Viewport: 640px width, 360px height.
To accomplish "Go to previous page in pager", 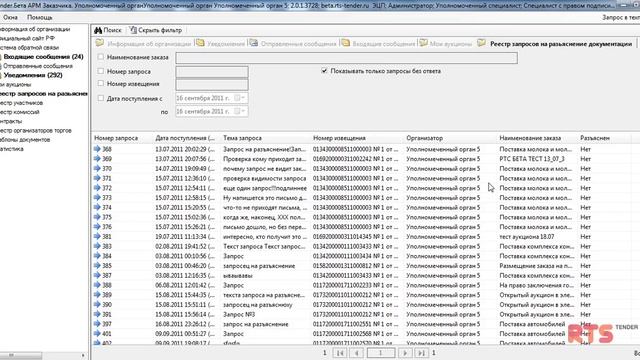I will point(357,353).
